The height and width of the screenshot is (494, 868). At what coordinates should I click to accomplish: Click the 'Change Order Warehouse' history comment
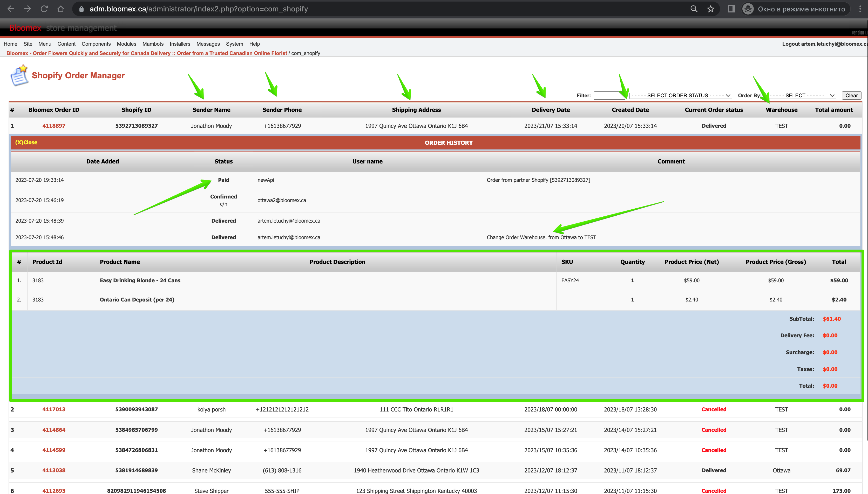pos(541,237)
